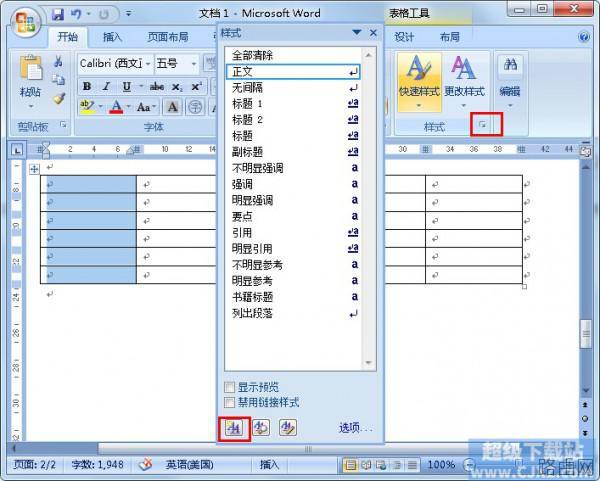Switch to the 插入 tab
The image size is (600, 481).
(x=112, y=37)
